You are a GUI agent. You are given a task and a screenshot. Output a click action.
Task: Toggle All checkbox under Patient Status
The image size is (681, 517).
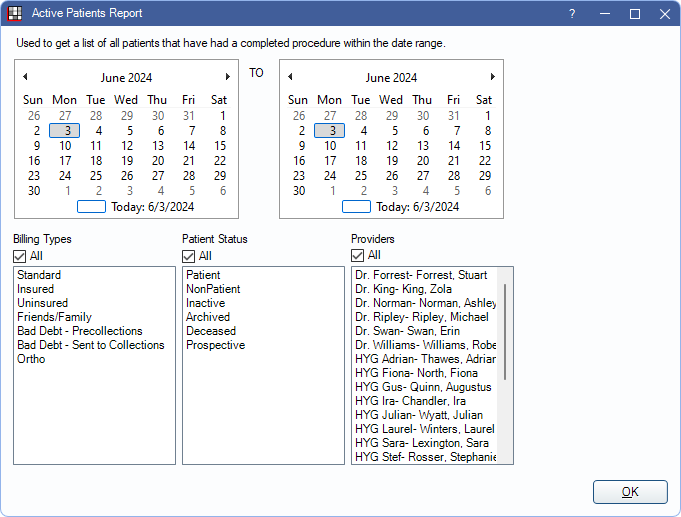coord(189,256)
